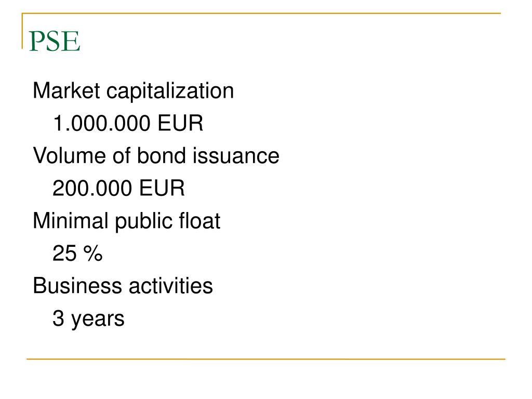Click the gold horizontal line at slide bottom
This screenshot has height=399, width=532.
265,358
